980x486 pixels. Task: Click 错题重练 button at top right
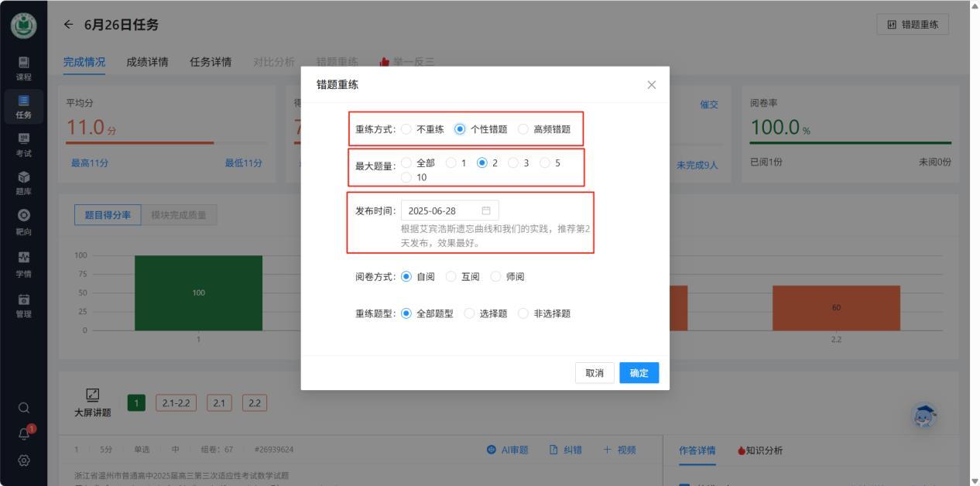913,24
